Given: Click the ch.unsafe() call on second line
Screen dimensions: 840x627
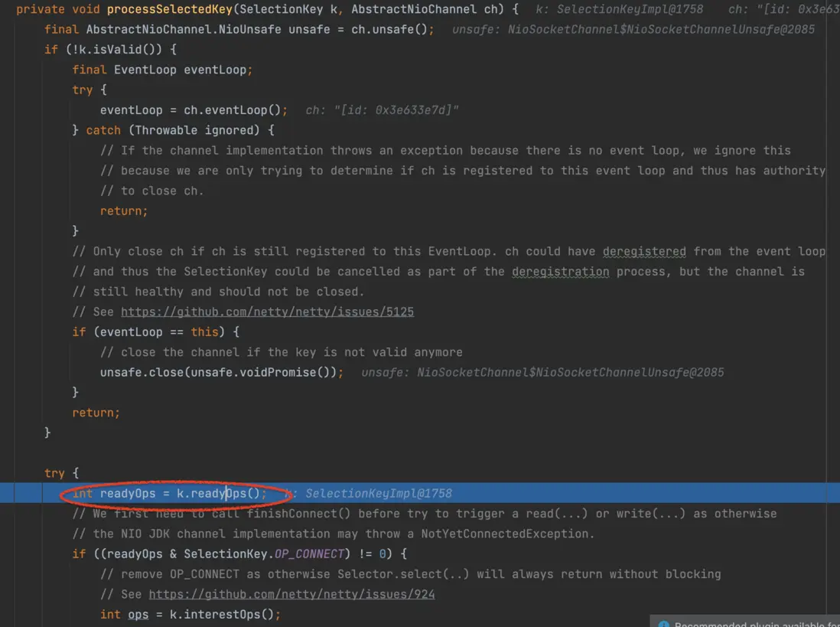Looking at the screenshot, I should click(x=389, y=29).
